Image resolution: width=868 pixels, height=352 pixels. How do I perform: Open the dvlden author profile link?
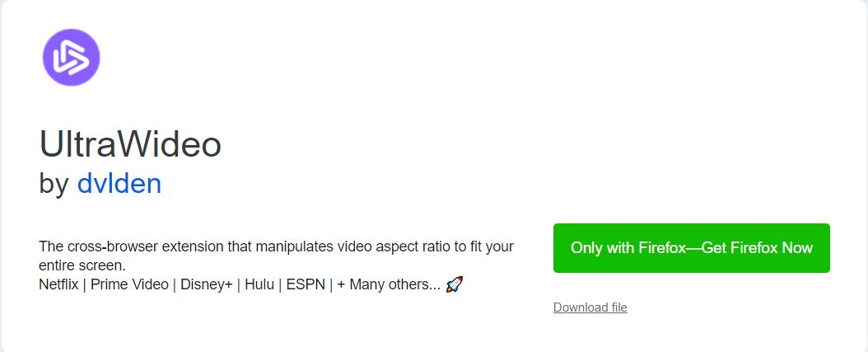click(x=119, y=184)
